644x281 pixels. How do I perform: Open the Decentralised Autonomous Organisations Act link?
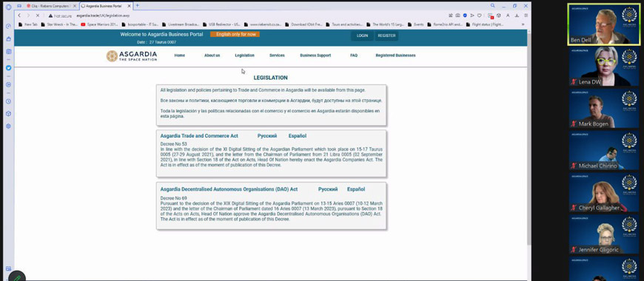[x=229, y=189]
